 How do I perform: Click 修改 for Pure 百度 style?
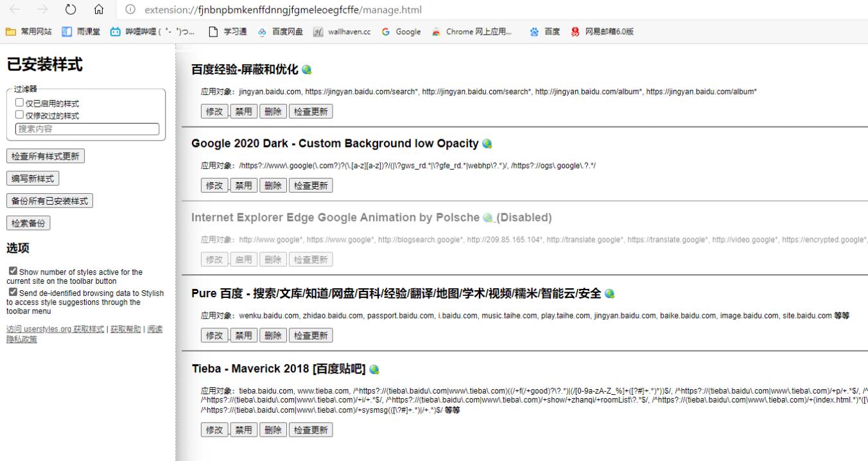pyautogui.click(x=214, y=335)
